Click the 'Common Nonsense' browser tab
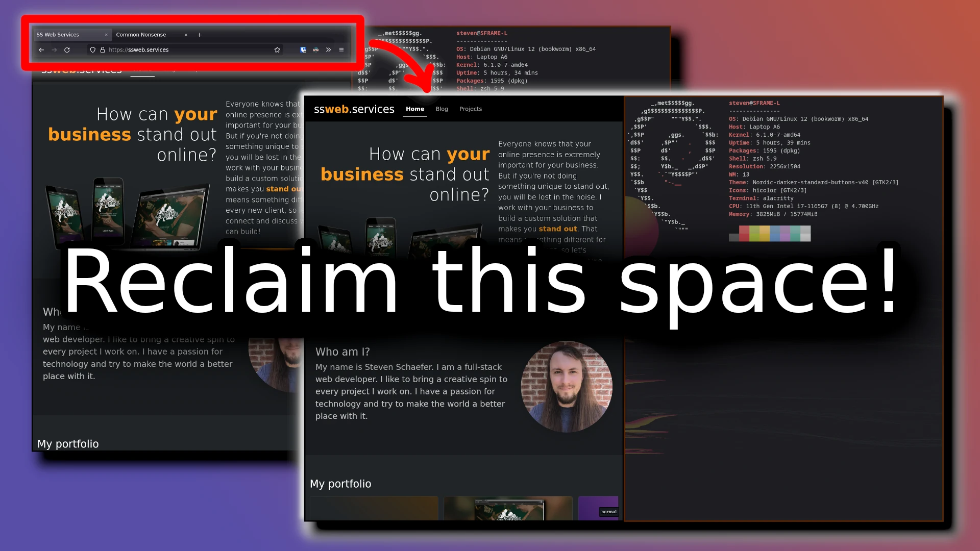The height and width of the screenshot is (551, 980). tap(144, 35)
